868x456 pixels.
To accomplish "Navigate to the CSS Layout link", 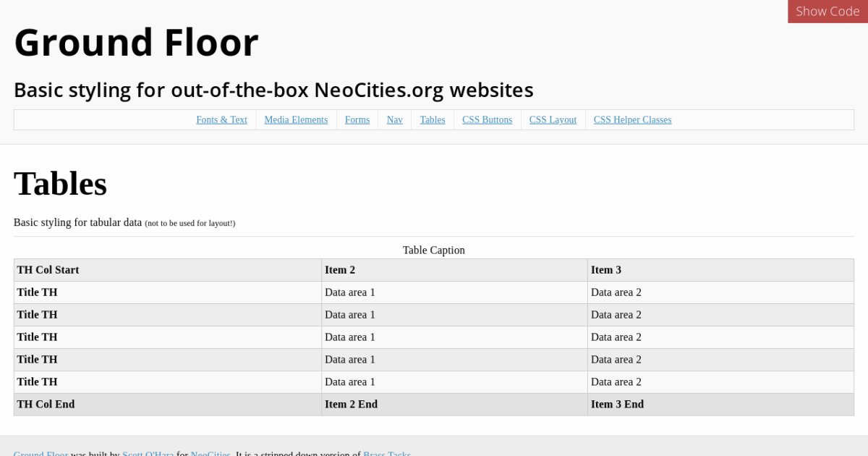I will (553, 120).
